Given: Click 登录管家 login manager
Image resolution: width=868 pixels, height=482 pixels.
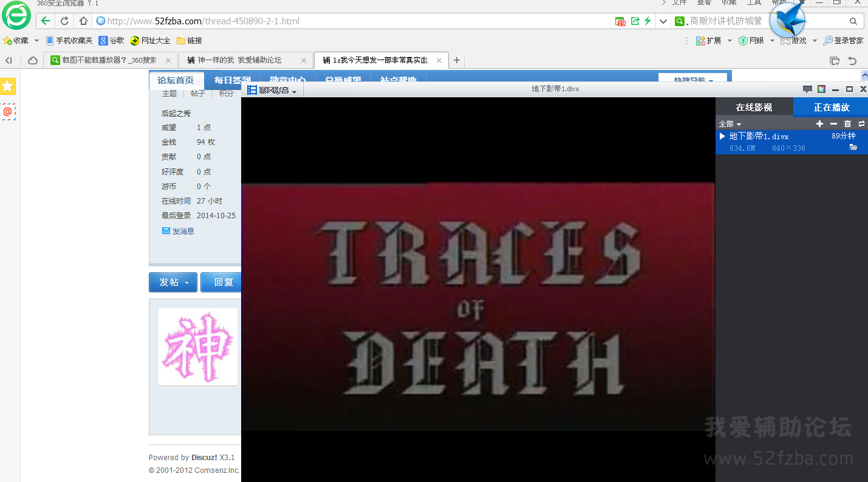Looking at the screenshot, I should (843, 41).
